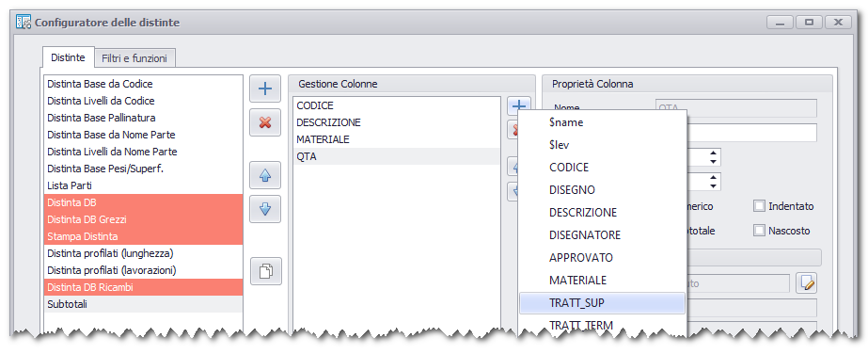Enable the Indentato checkbox
Screen dimensions: 868x354
[x=759, y=206]
